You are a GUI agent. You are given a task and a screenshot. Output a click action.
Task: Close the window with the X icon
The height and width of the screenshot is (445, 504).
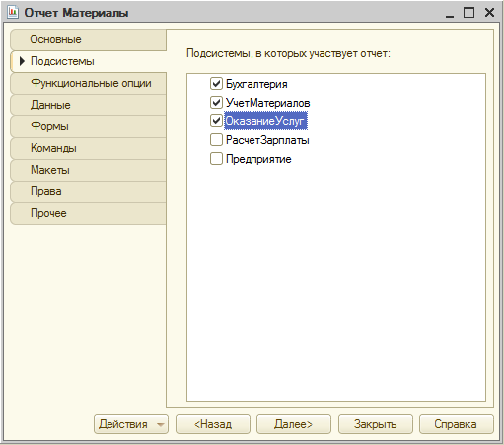(x=489, y=13)
